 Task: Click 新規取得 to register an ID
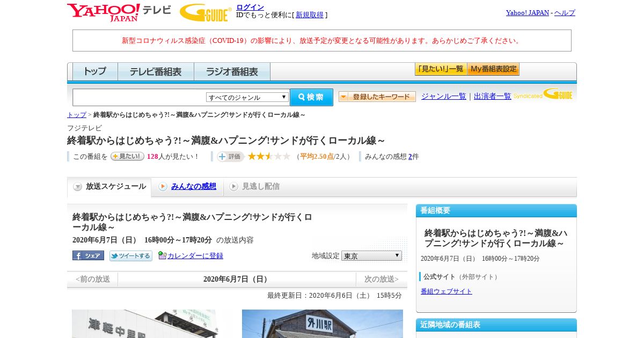(x=310, y=15)
